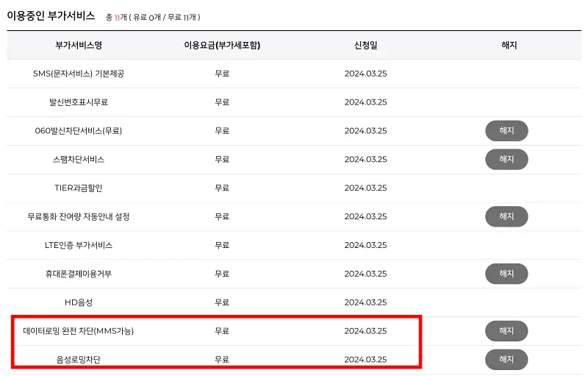Click date 2024.03.25 in 휴대폰결제이용거부 row

coord(365,274)
